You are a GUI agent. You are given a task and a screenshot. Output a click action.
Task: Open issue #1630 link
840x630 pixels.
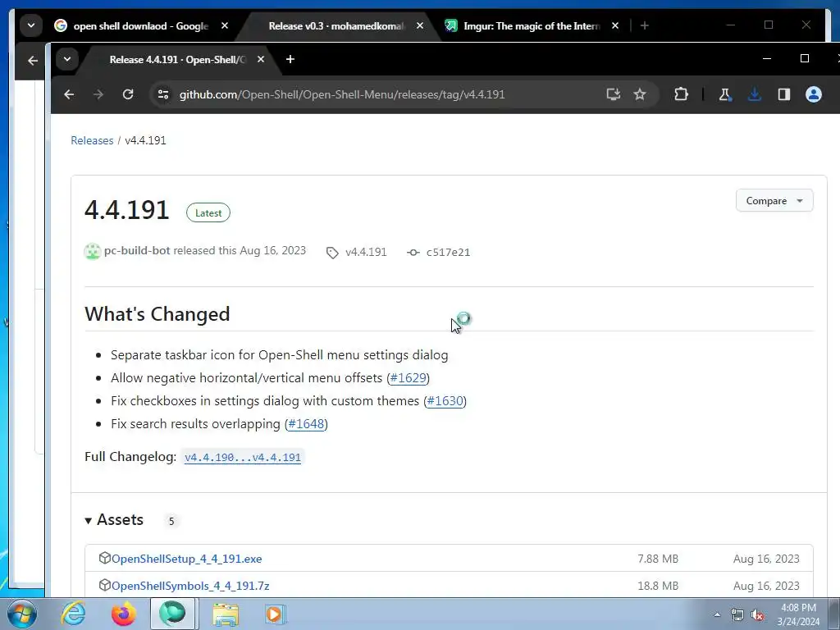click(x=445, y=400)
